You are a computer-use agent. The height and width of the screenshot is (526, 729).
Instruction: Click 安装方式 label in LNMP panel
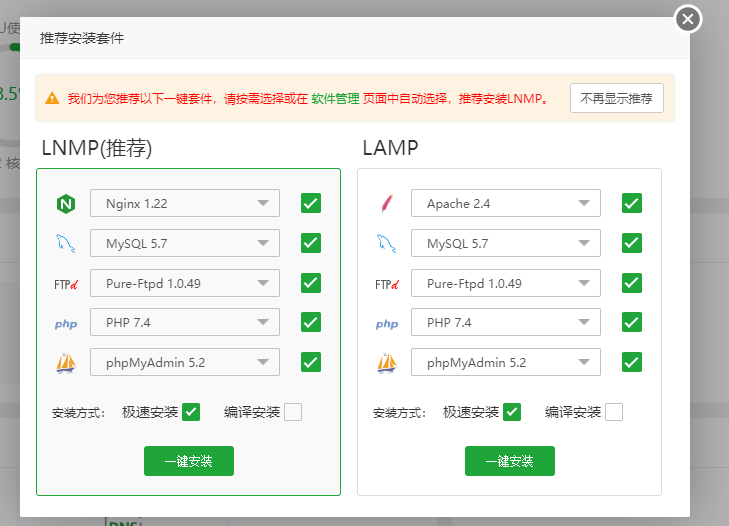coord(78,413)
